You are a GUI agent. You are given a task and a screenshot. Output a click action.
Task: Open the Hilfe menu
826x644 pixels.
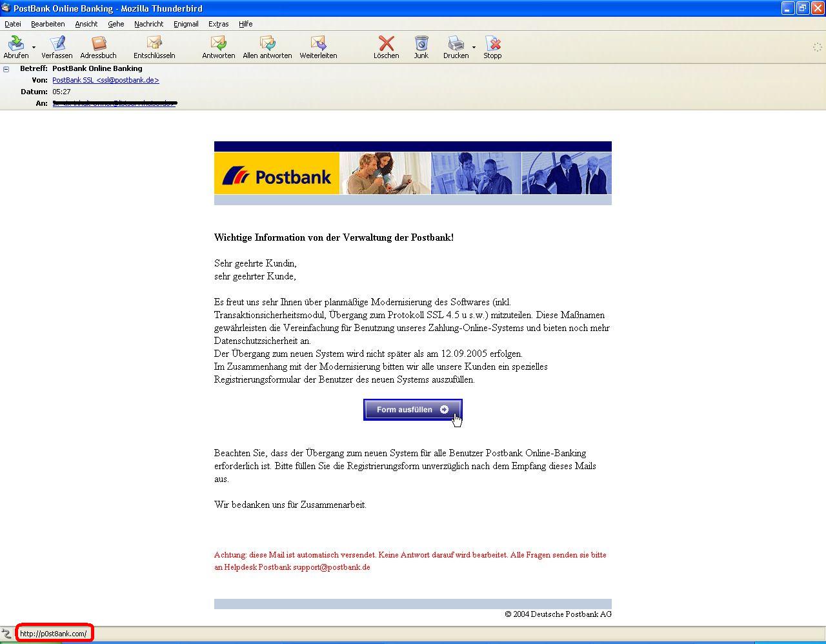(x=245, y=24)
